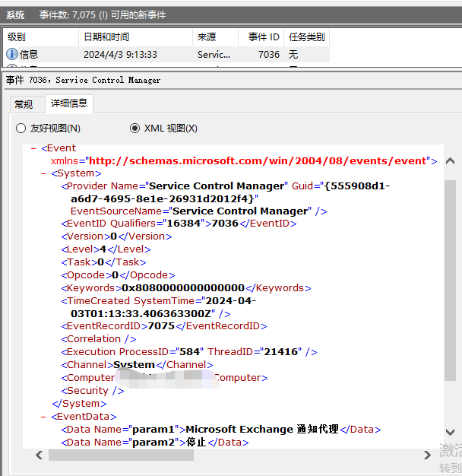Sort by 日期和时间 column header
Image resolution: width=462 pixels, height=476 pixels.
coord(135,37)
